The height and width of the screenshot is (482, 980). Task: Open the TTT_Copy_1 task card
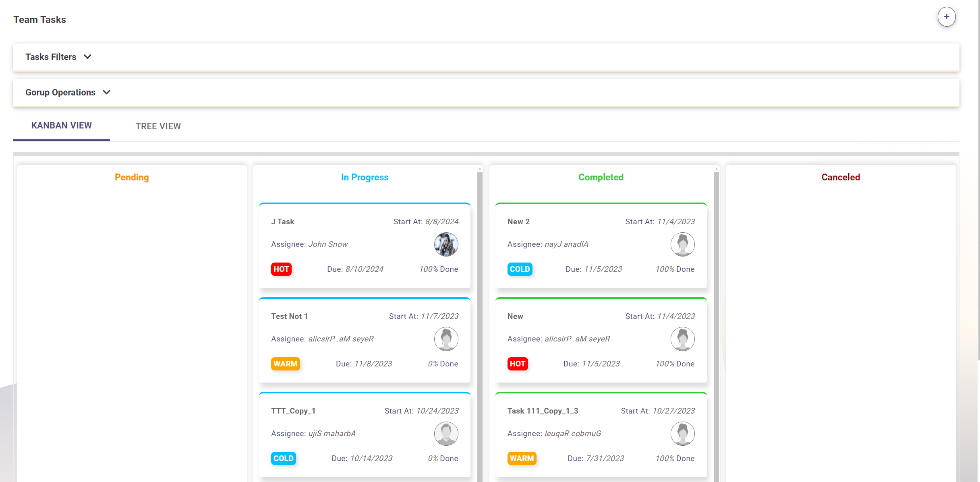tap(293, 411)
